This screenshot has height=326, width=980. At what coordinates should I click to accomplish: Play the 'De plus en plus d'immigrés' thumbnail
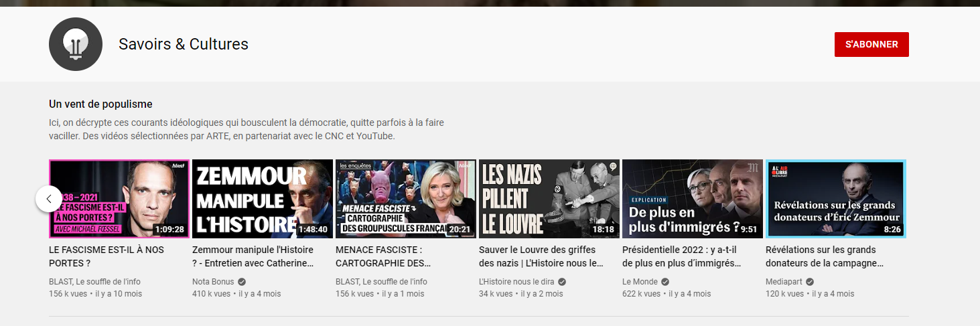pyautogui.click(x=693, y=199)
